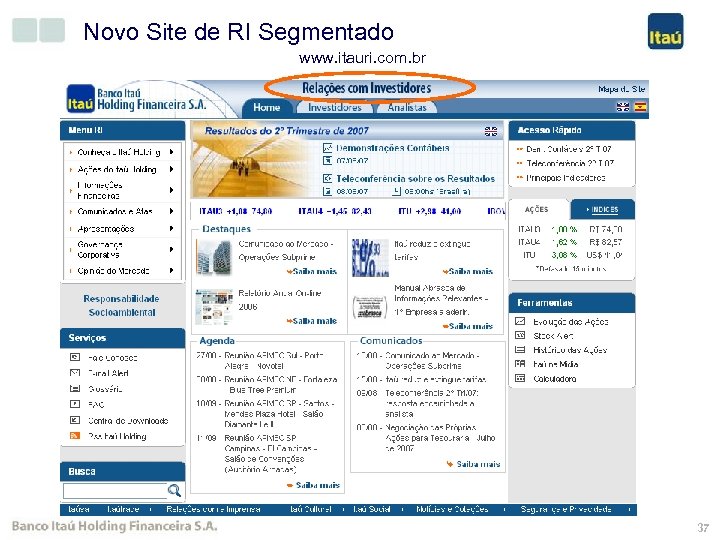This screenshot has width=720, height=540.
Task: Click the Glossário service icon
Action: 75,388
